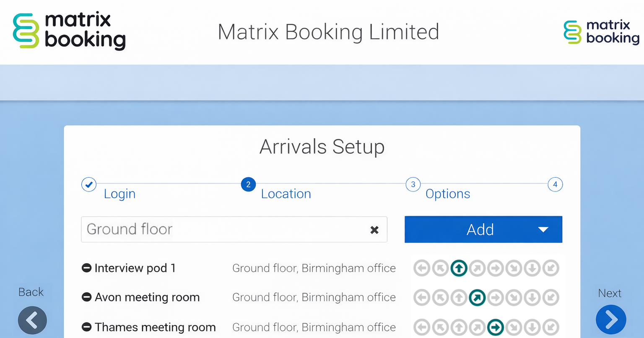
Task: Go Back with the left chevron button
Action: tap(32, 320)
